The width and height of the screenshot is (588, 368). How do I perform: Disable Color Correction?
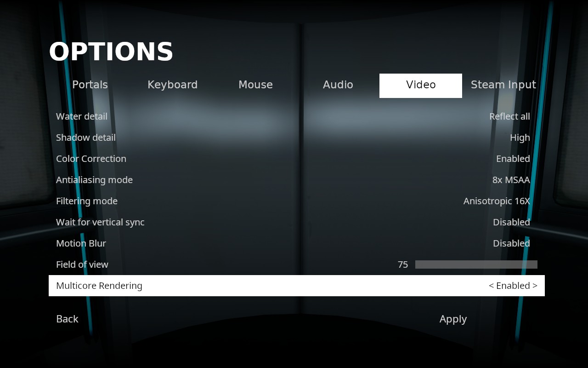[513, 159]
